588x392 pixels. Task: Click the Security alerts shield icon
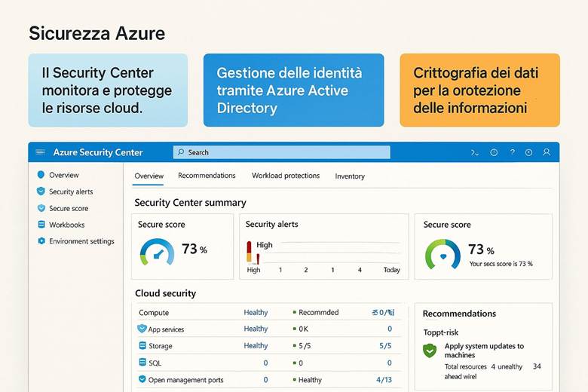point(41,191)
